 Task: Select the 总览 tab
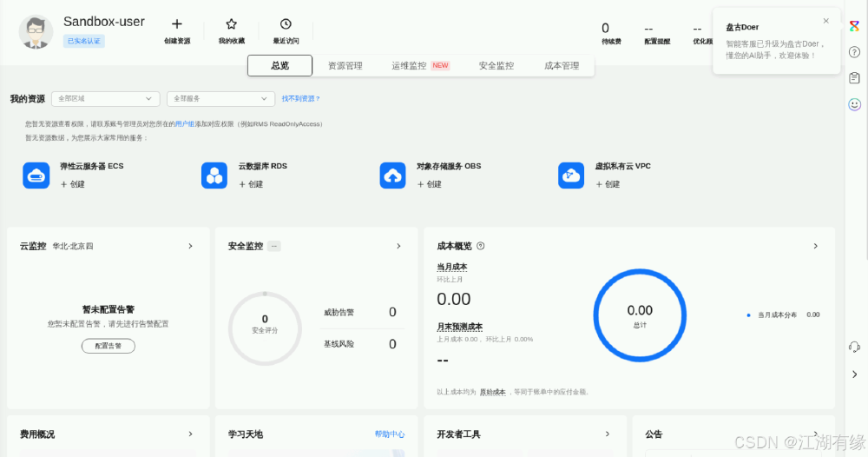pos(280,65)
